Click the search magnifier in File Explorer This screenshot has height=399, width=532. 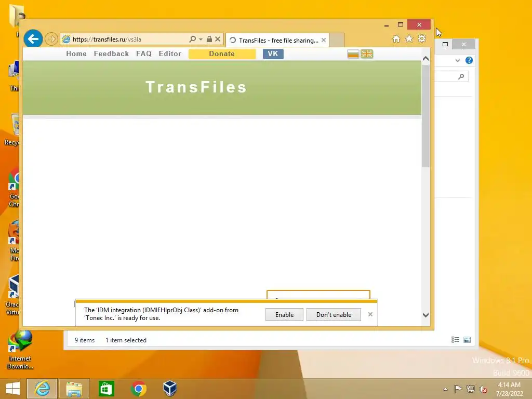click(x=461, y=76)
